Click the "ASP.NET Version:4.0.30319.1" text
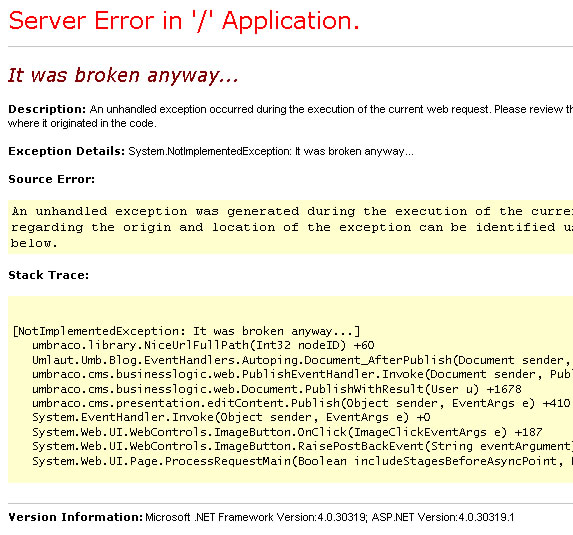 point(443,517)
